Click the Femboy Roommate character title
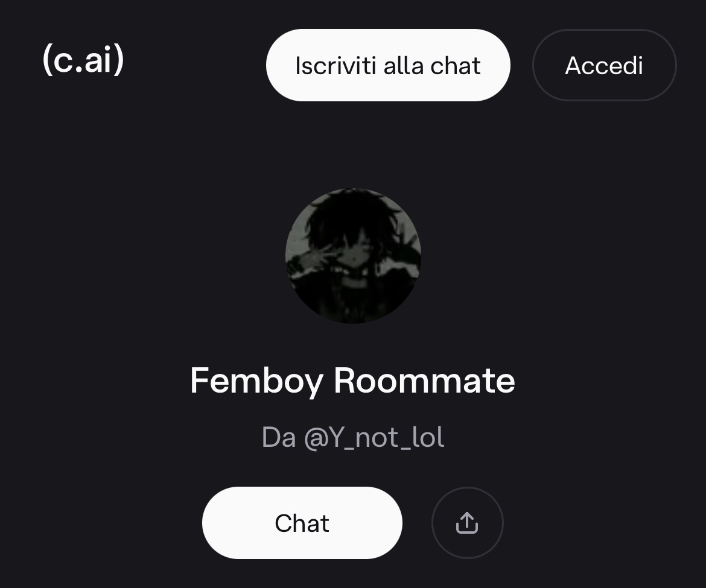This screenshot has height=588, width=706. coord(352,381)
